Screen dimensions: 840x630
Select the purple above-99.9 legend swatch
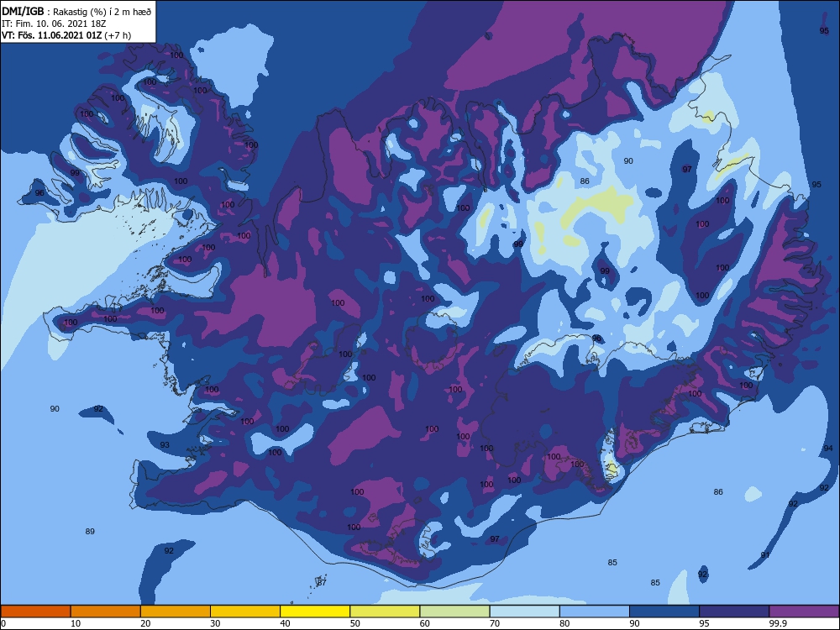[804, 612]
